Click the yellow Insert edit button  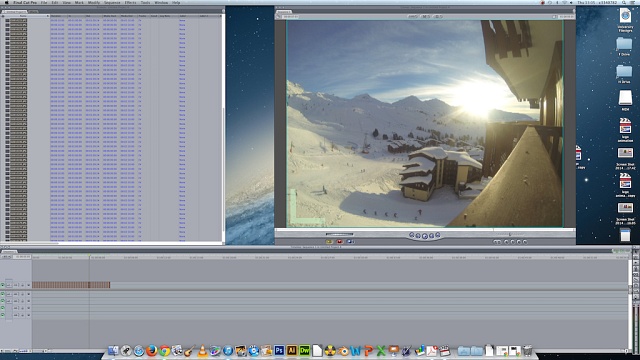point(329,242)
